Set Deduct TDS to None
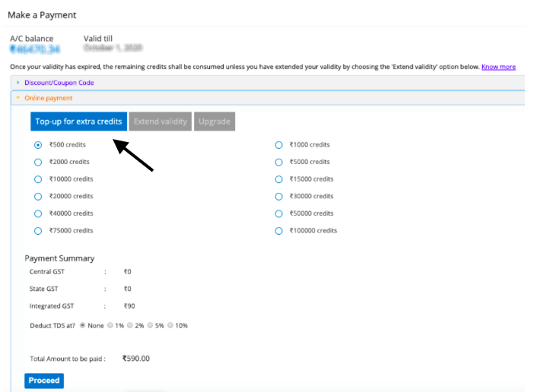The height and width of the screenshot is (392, 537). [83, 325]
